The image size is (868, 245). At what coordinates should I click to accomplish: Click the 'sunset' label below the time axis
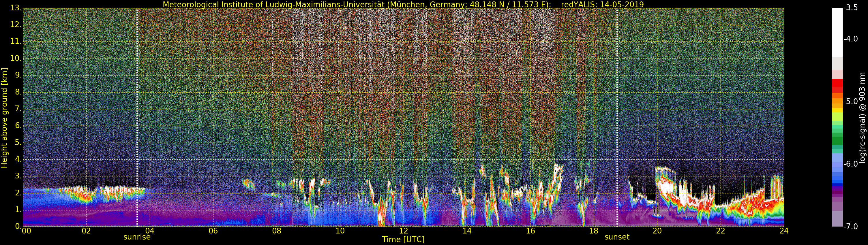point(617,237)
